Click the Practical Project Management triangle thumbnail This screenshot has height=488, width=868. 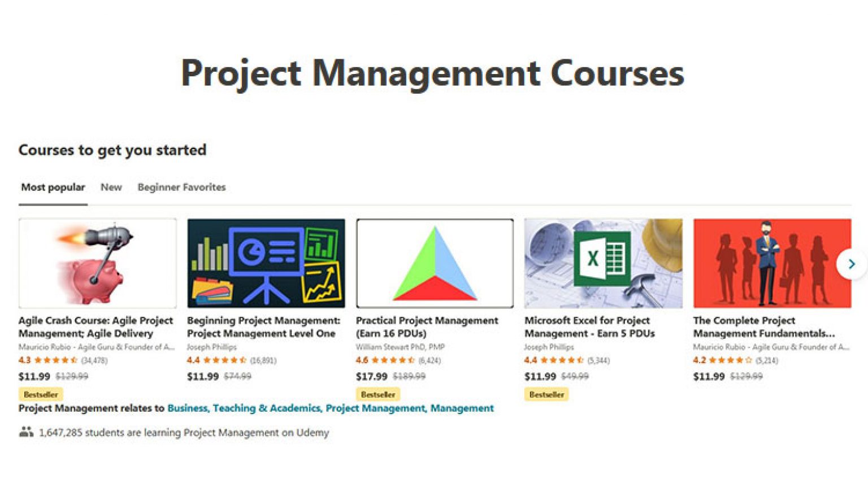pos(434,263)
